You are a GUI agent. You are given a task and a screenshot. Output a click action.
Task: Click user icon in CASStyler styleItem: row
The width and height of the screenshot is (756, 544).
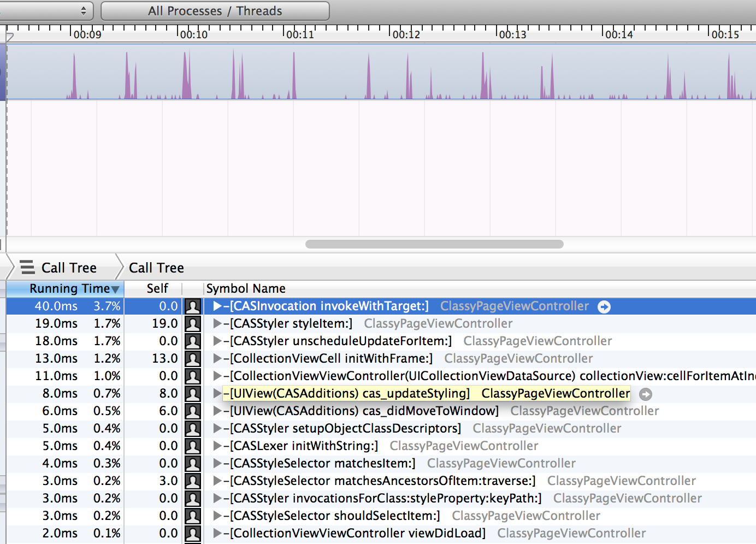coord(193,324)
